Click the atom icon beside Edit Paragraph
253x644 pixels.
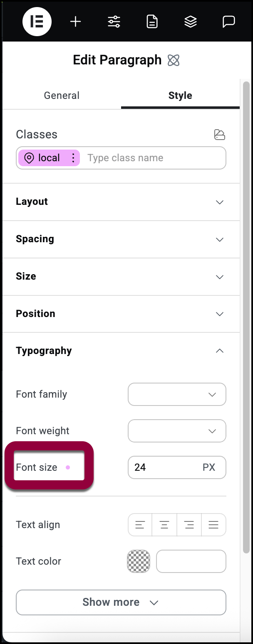[174, 61]
